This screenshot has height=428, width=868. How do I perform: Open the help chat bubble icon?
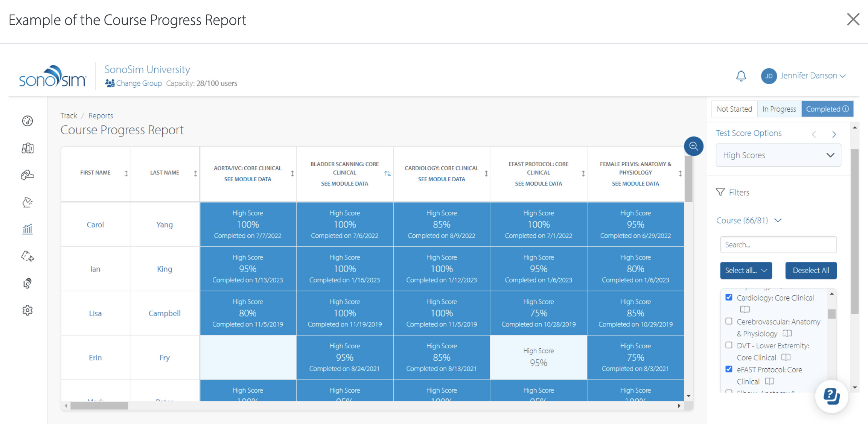(831, 396)
